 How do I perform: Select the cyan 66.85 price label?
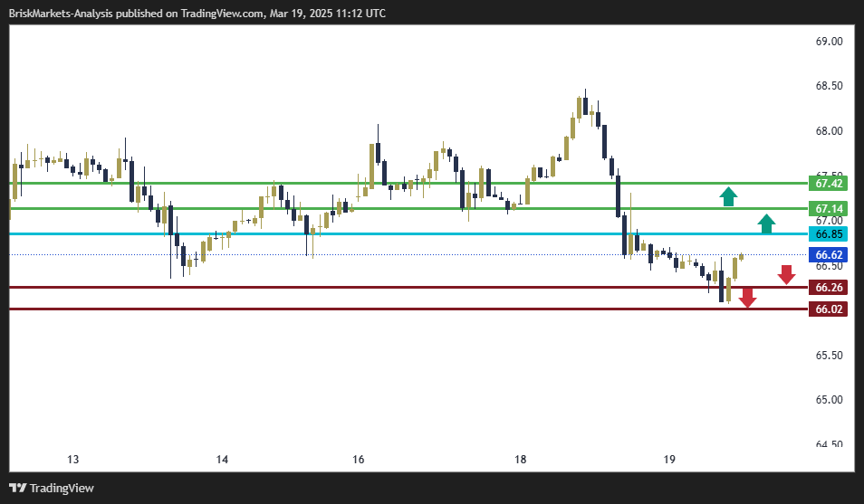(x=830, y=234)
